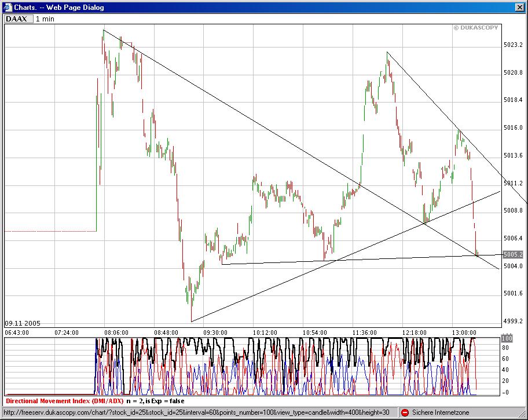Click the 5016.0 price axis label
This screenshot has height=420, width=528.
513,127
